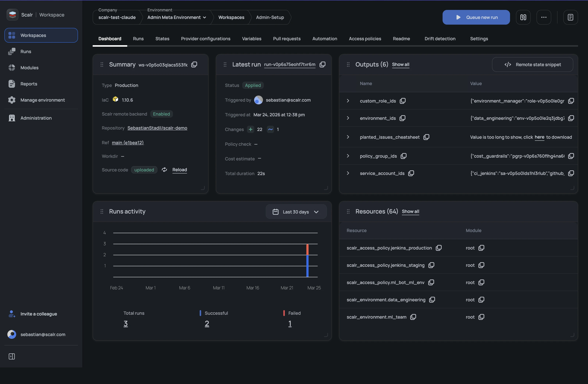
Task: Copy the scalr_access_policy.jenkins_production resource name
Action: point(439,248)
